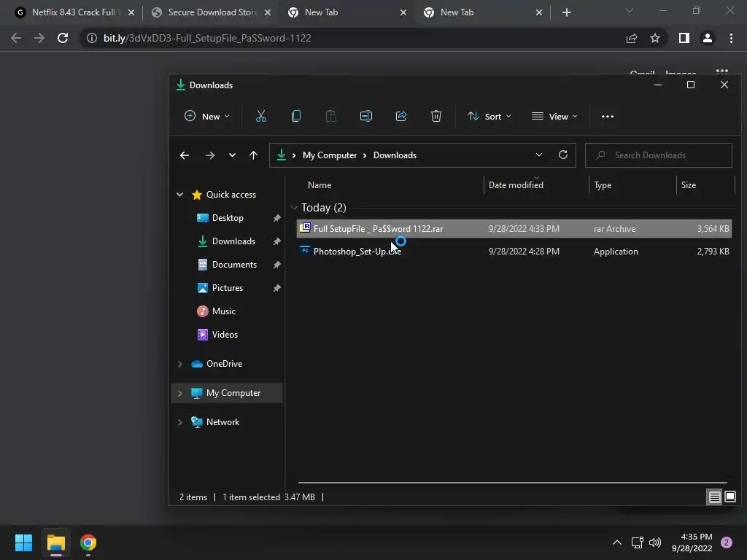Screen dimensions: 747x560
Task: Switch to Secure Download Storage tab
Action: pos(212,12)
